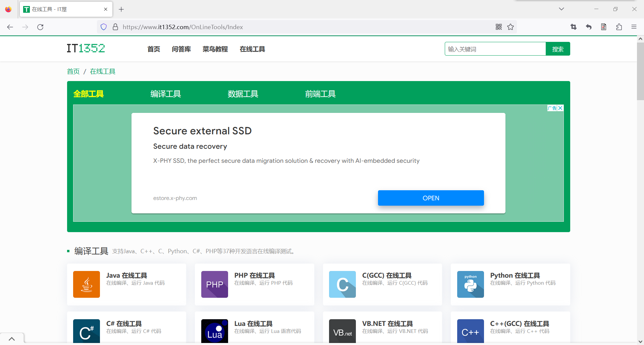Screen dimensions: 644x345
Task: Select the 全部工具 tab
Action: [89, 94]
